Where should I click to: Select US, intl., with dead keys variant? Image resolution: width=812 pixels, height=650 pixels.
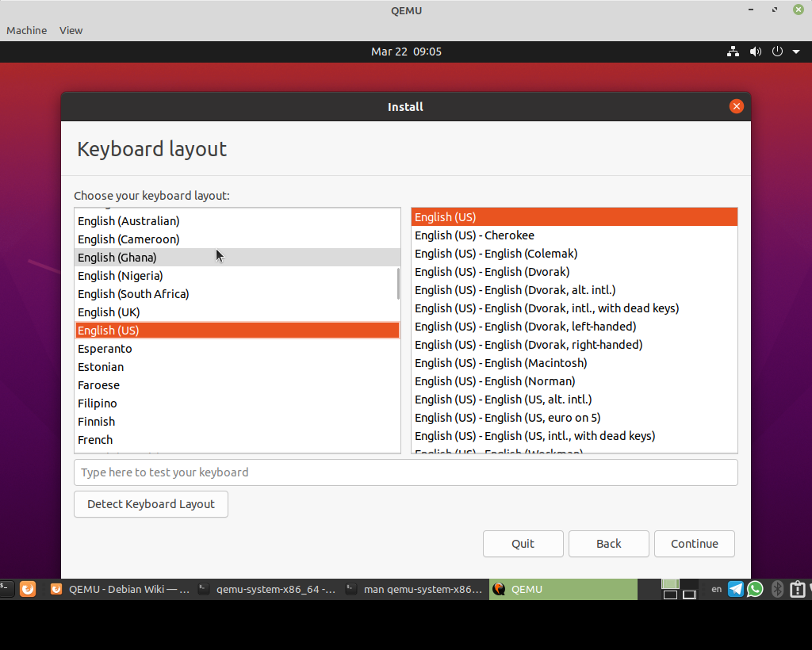tap(574, 436)
